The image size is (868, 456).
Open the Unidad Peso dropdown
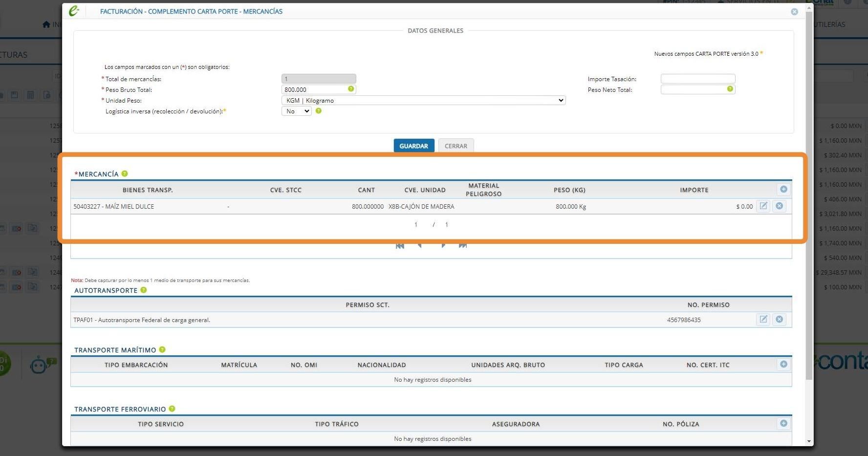coord(424,100)
